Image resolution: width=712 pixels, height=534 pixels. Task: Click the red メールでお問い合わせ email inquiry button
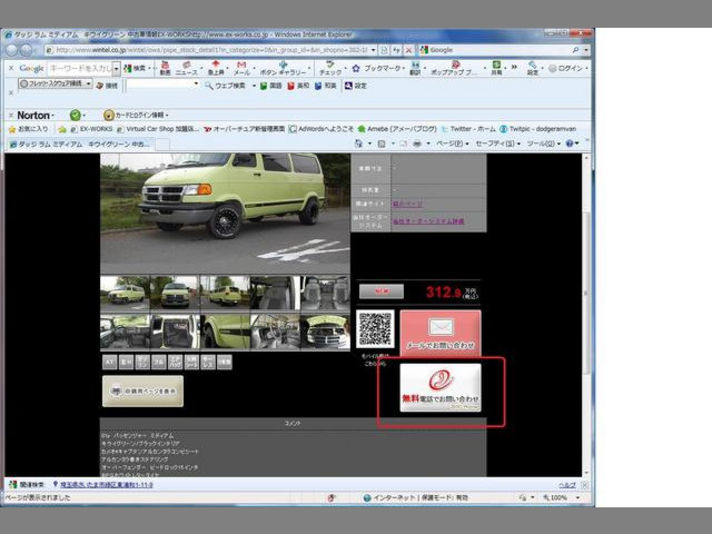click(440, 332)
